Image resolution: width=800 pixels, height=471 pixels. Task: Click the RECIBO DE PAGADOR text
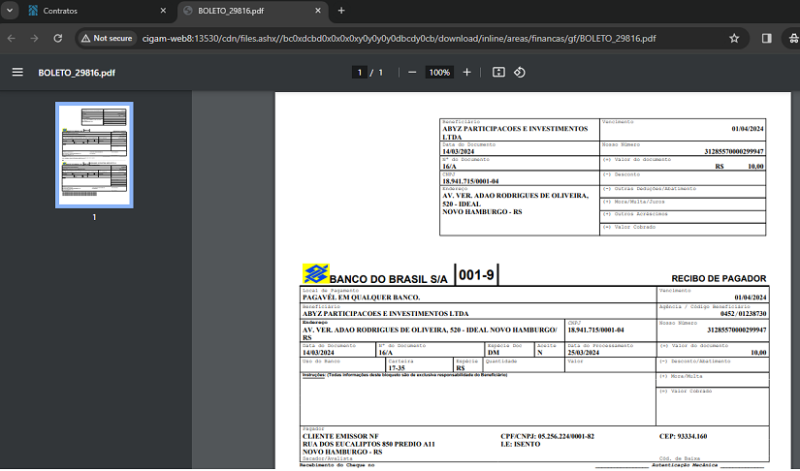coord(718,279)
